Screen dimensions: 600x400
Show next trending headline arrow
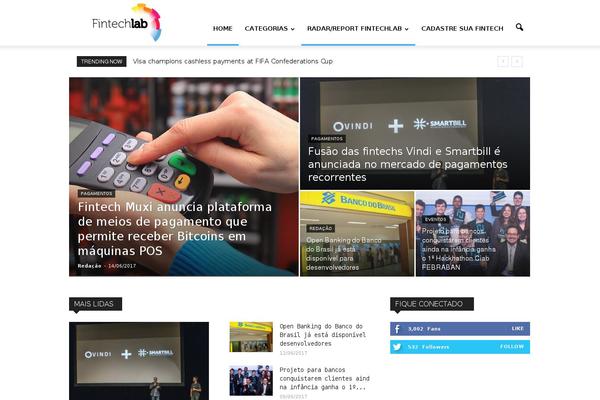click(x=517, y=62)
